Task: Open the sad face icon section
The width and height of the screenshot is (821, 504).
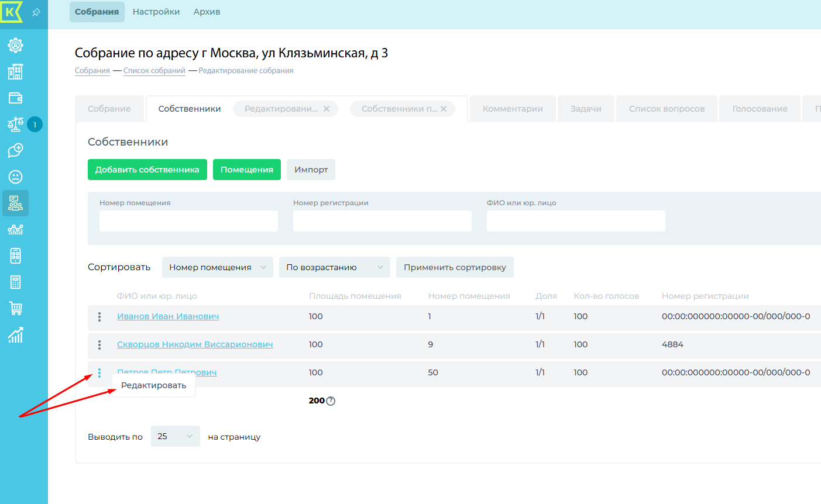Action: click(15, 177)
